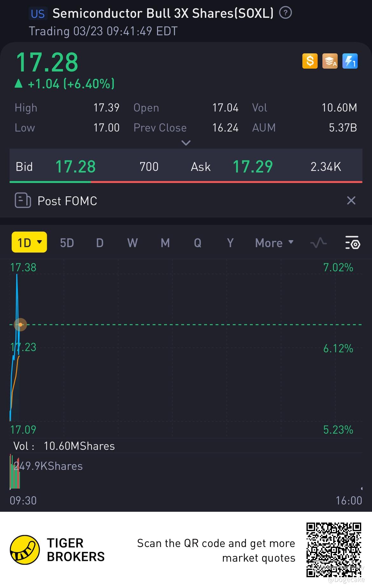372x588 pixels.
Task: Open the Post FOMC note icon
Action: click(x=23, y=200)
